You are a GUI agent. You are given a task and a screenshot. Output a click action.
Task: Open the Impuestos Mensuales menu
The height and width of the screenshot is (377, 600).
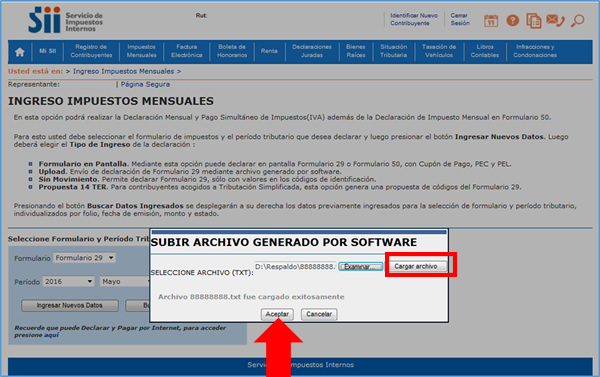click(x=142, y=51)
